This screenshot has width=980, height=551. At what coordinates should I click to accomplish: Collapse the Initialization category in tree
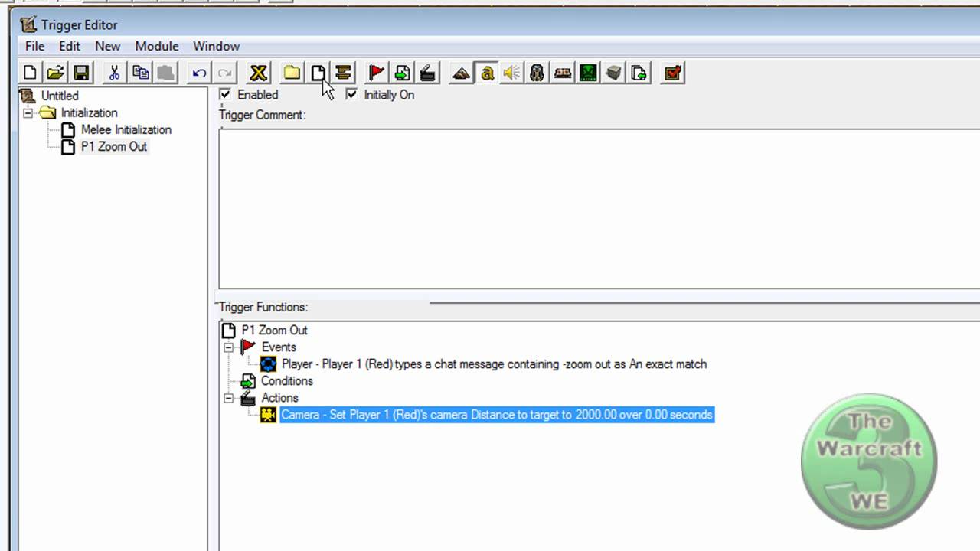[28, 112]
